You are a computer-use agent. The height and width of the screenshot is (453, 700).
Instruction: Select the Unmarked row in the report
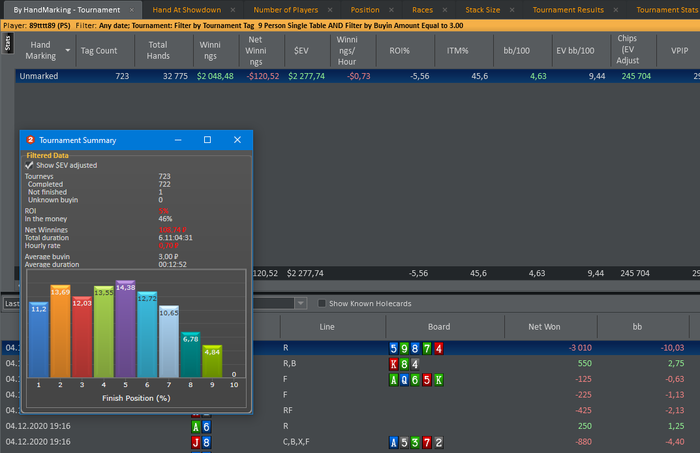357,76
